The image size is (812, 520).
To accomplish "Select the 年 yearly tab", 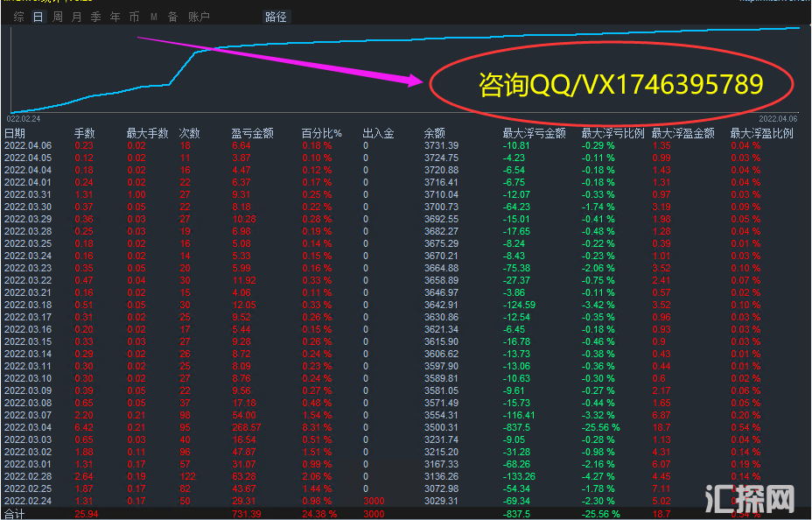I will [x=115, y=18].
